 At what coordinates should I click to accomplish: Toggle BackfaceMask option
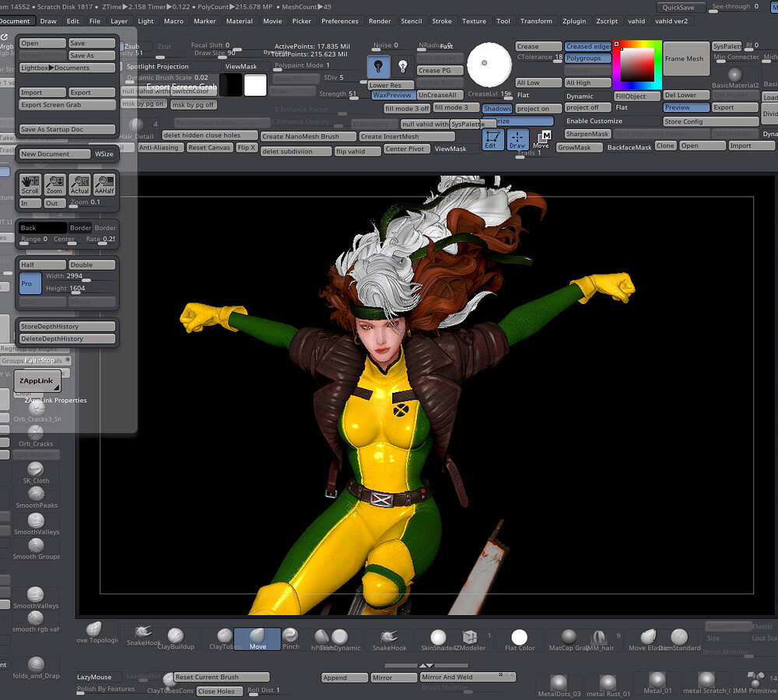629,147
